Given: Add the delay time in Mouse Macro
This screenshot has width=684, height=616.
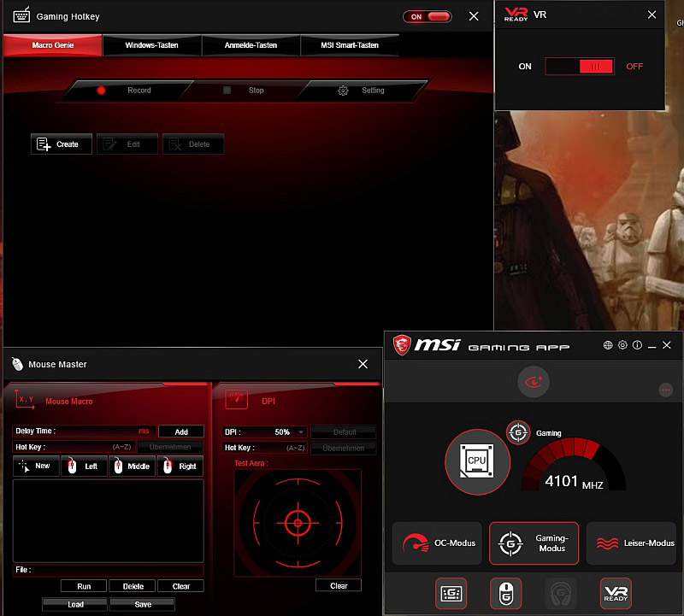Looking at the screenshot, I should click(181, 431).
